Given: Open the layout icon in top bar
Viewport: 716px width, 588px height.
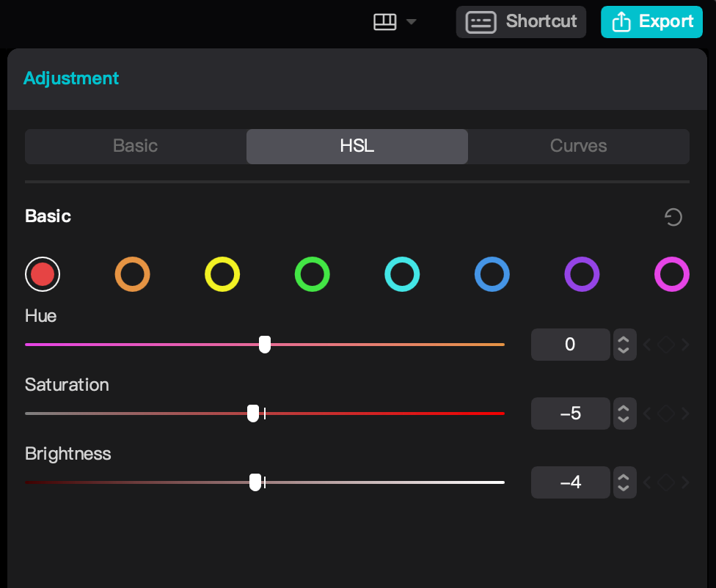Looking at the screenshot, I should coord(385,22).
